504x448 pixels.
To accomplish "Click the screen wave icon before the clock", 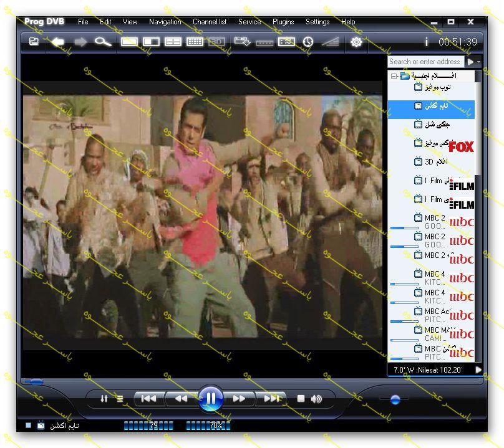I will [x=286, y=42].
